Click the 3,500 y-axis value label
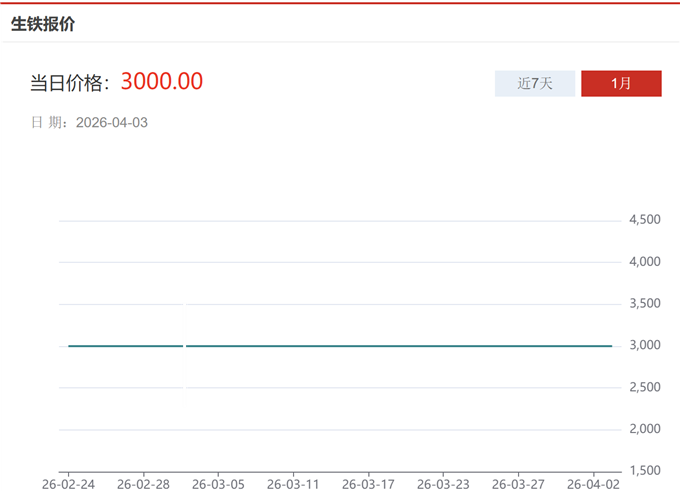The image size is (680, 492). [x=643, y=304]
